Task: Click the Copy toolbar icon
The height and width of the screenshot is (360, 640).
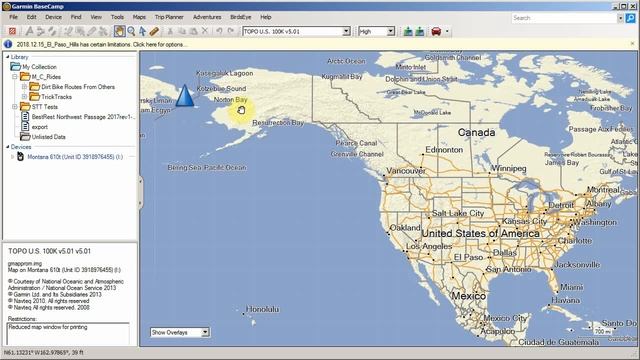Action: pyautogui.click(x=182, y=31)
